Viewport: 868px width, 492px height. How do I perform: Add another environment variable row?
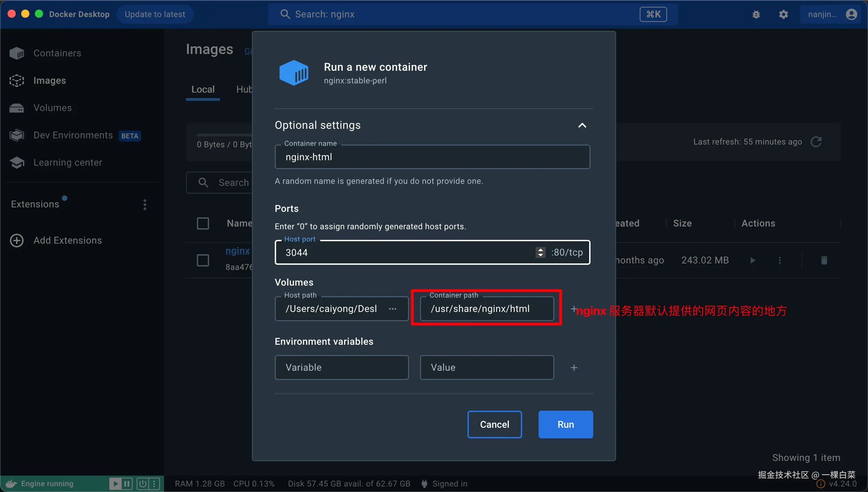tap(574, 368)
